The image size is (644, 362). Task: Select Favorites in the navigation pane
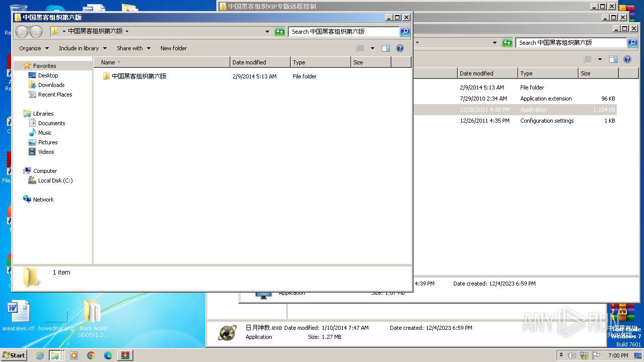pyautogui.click(x=44, y=66)
